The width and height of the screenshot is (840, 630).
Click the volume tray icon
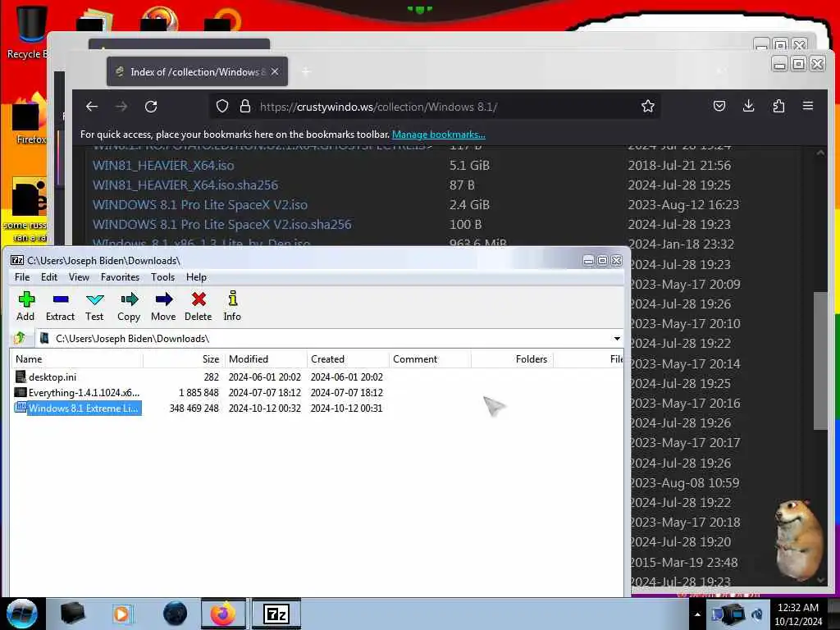point(757,614)
